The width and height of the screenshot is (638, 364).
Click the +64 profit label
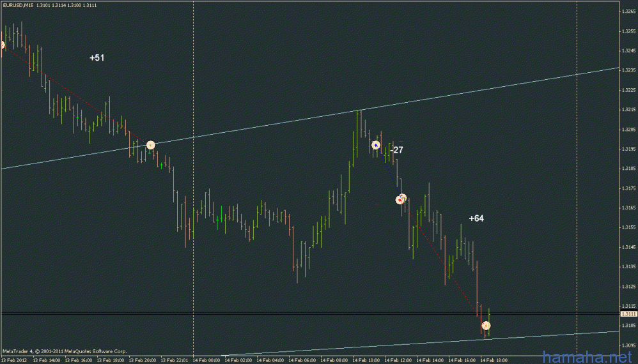476,218
